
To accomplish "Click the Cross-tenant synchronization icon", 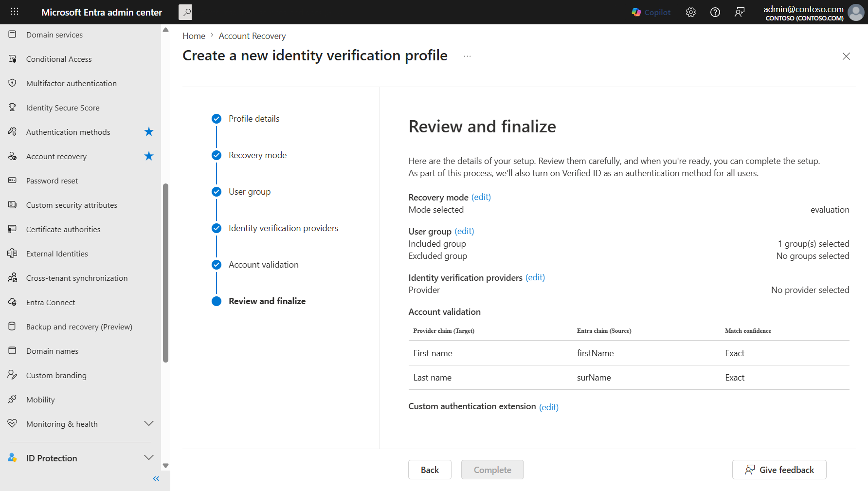I will pos(13,278).
